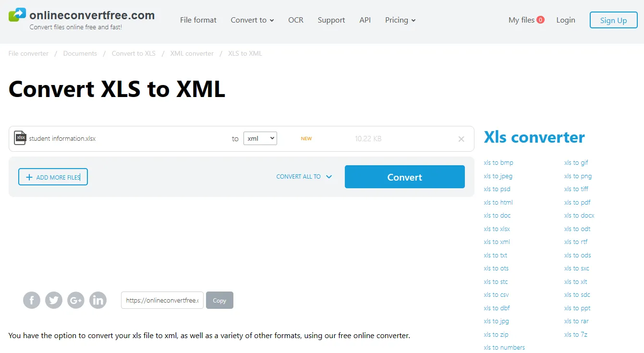The image size is (644, 353).
Task: Click the Xls converter heading
Action: [x=534, y=137]
